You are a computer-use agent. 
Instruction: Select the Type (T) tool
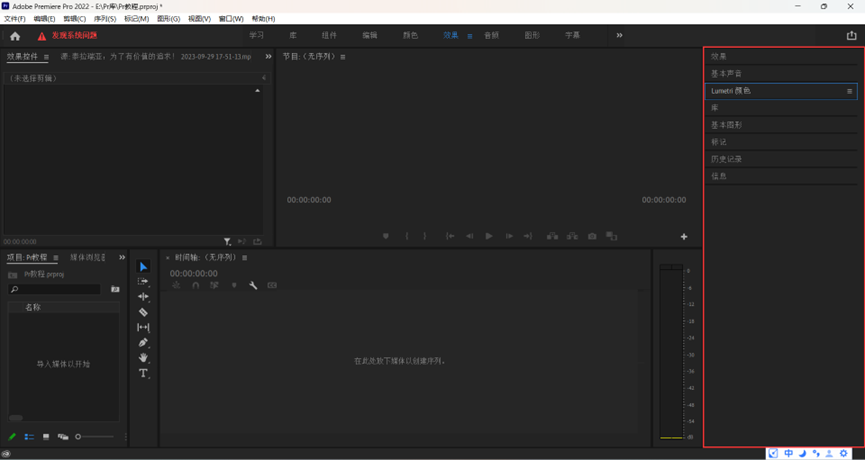point(143,373)
